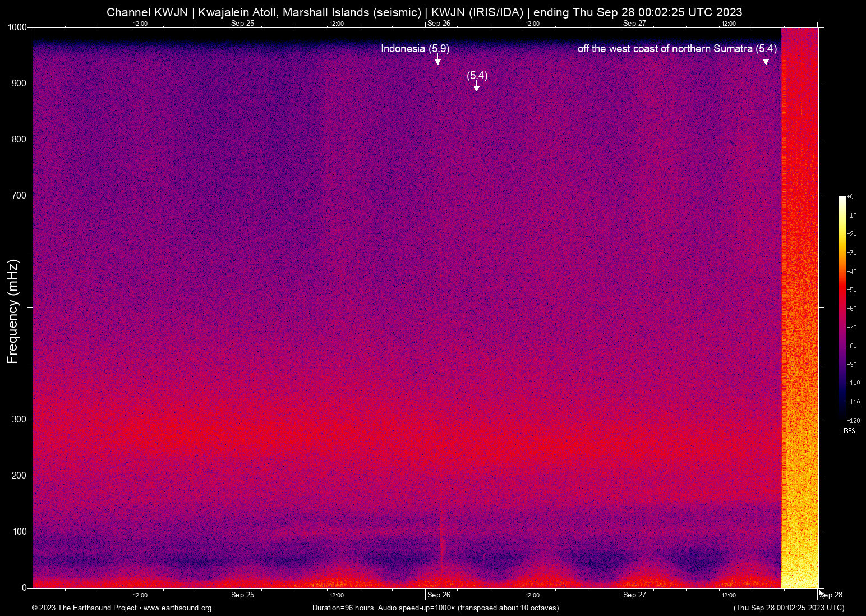Click the "-60" color scale label
Screen dimensions: 866x616
point(851,309)
